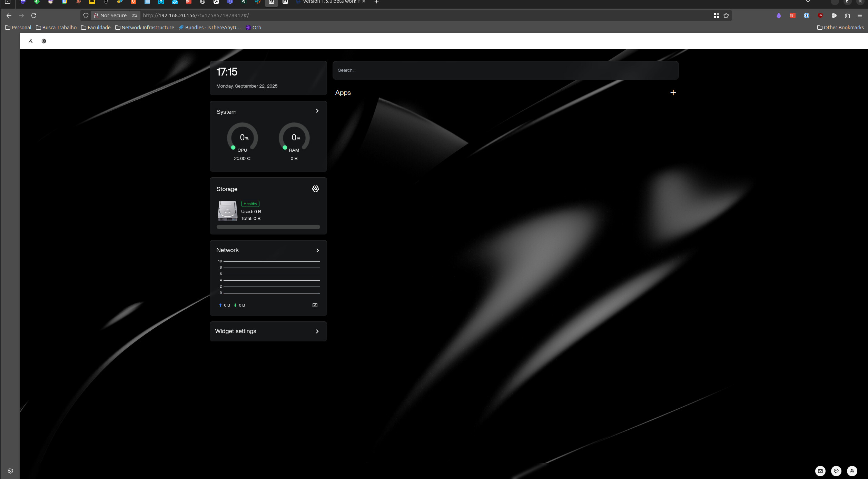Click the hard drive image in Storage
Screen dimensions: 868x479
pyautogui.click(x=227, y=211)
